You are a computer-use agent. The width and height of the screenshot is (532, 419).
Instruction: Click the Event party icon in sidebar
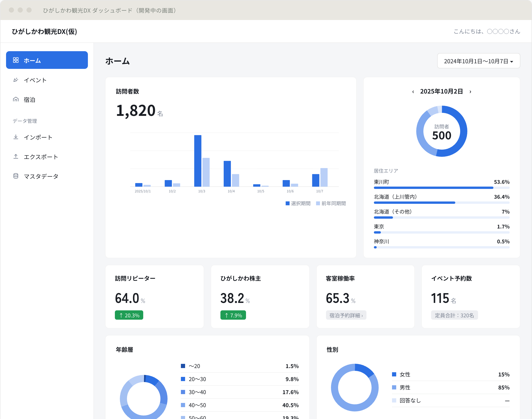[16, 80]
